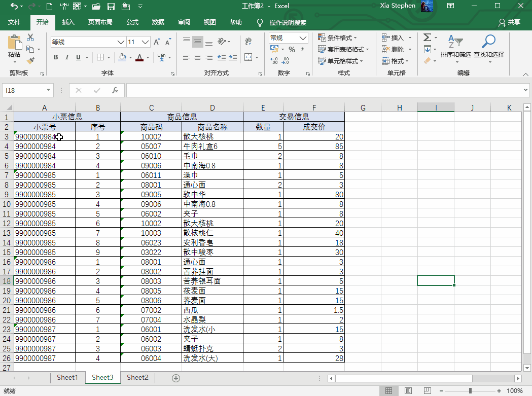Image resolution: width=532 pixels, height=396 pixels.
Task: Click the Borders icon
Action: pos(100,57)
